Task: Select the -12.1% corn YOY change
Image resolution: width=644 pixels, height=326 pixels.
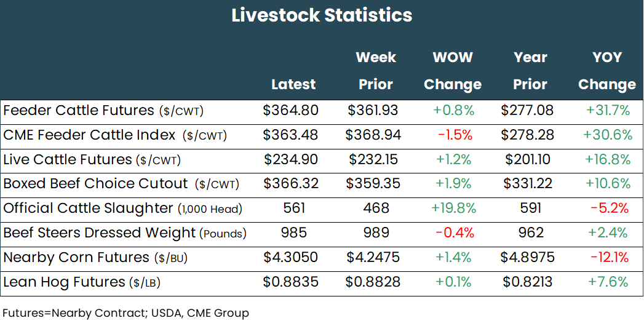Action: coord(610,258)
